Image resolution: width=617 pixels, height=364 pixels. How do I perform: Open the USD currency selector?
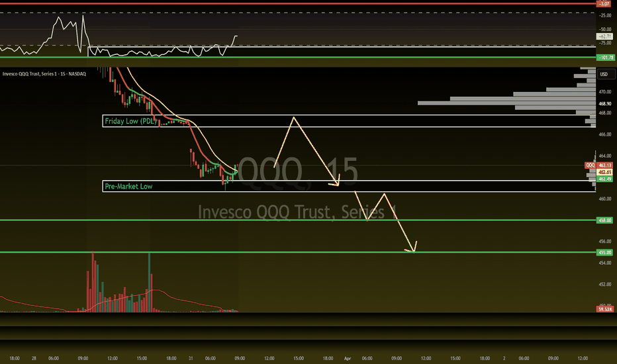606,74
